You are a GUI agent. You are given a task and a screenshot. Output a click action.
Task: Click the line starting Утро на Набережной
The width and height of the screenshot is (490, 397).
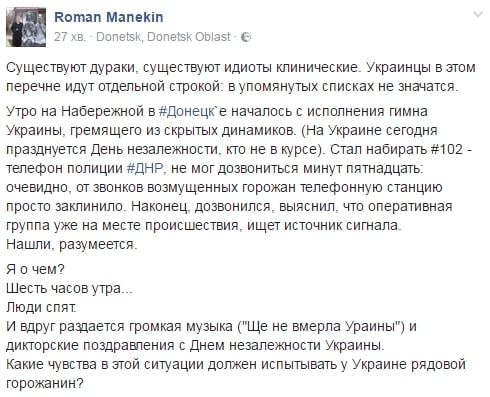tap(217, 111)
